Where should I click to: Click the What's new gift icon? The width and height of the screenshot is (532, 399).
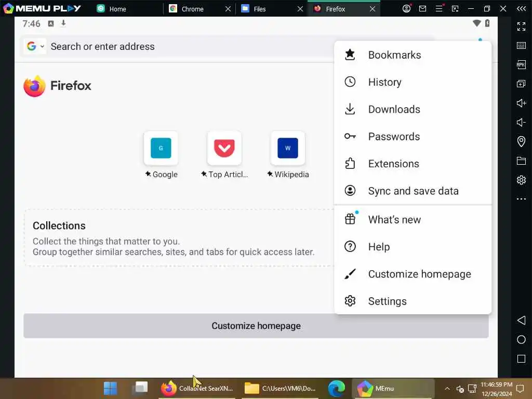tap(350, 219)
